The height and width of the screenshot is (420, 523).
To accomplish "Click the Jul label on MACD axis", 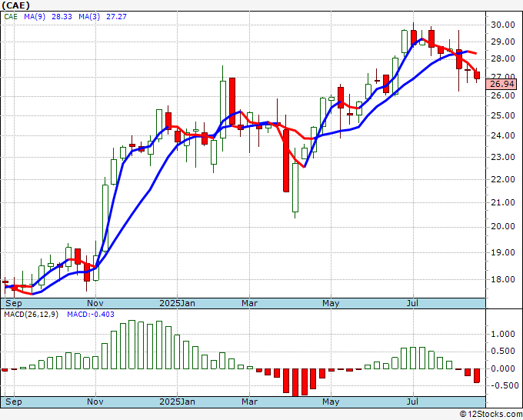I will pyautogui.click(x=412, y=402).
